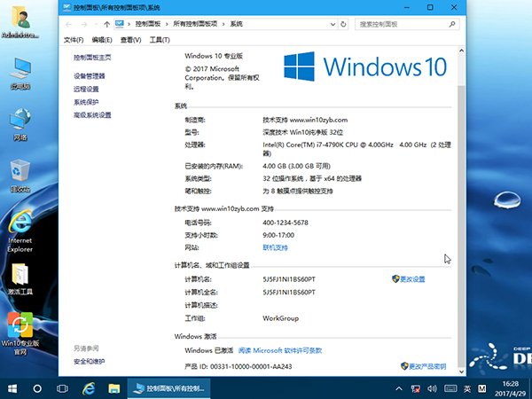Viewport: 532px width, 399px height.
Task: Open the Task View taskbar button
Action: (x=62, y=388)
